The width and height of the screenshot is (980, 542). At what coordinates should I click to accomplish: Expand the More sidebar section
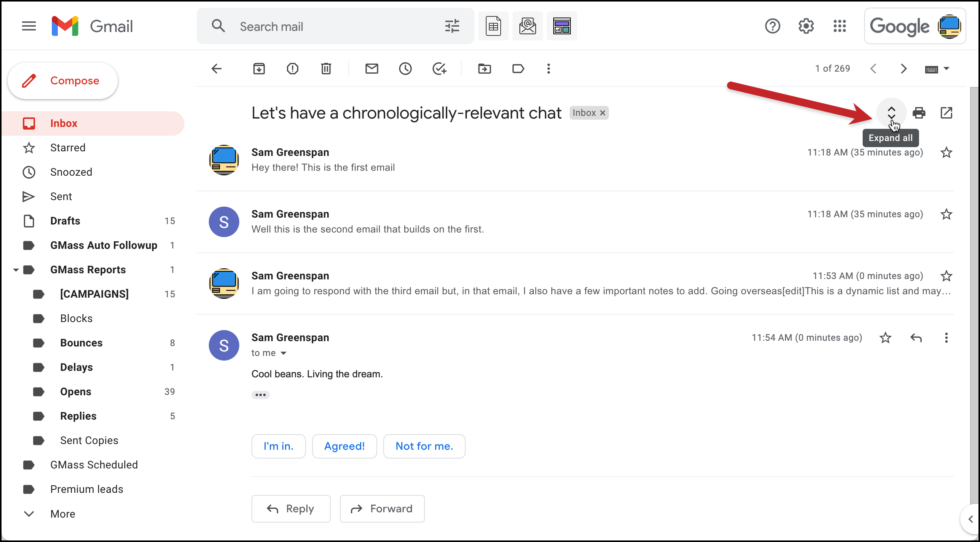point(63,513)
